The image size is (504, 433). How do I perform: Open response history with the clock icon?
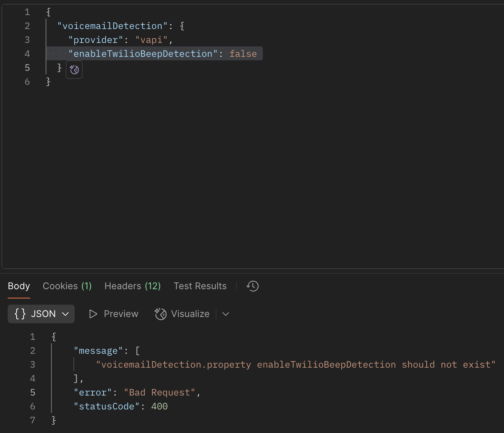click(252, 286)
